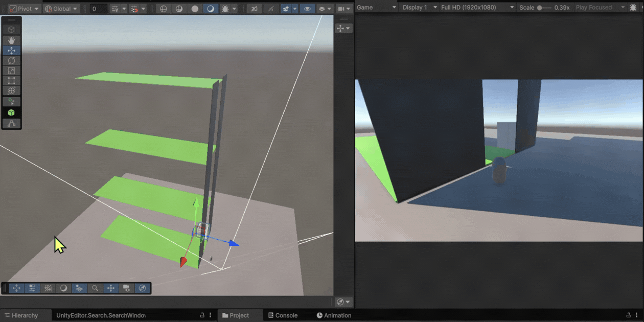This screenshot has height=322, width=644.
Task: Toggle draw modes overlay in bottom bar
Action: (x=63, y=288)
